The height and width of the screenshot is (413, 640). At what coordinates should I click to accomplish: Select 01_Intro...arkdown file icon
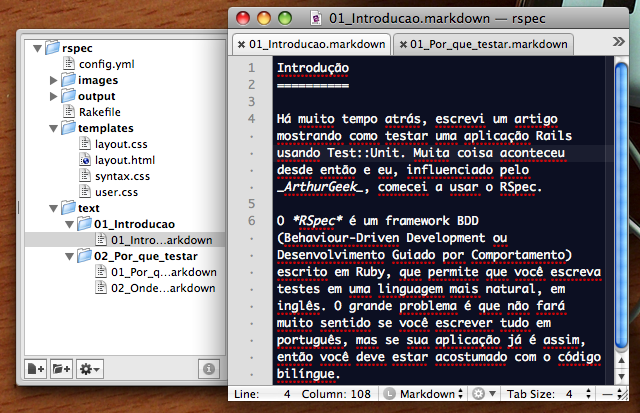101,239
